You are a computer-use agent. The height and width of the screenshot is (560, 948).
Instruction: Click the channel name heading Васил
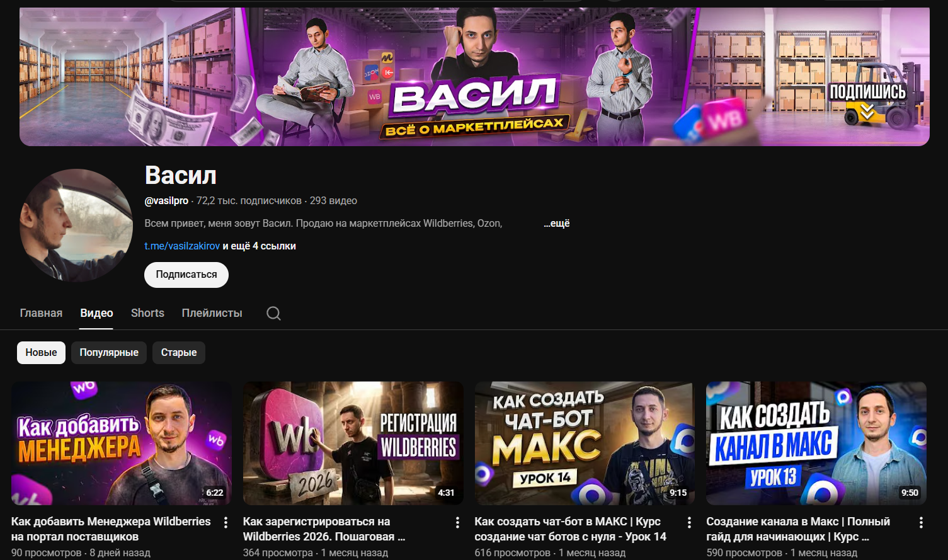[181, 175]
